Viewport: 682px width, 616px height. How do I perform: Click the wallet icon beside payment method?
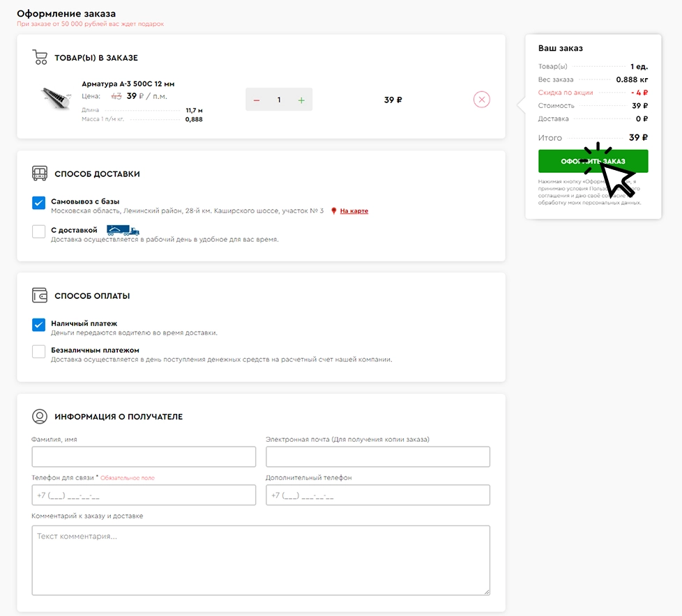(x=40, y=295)
